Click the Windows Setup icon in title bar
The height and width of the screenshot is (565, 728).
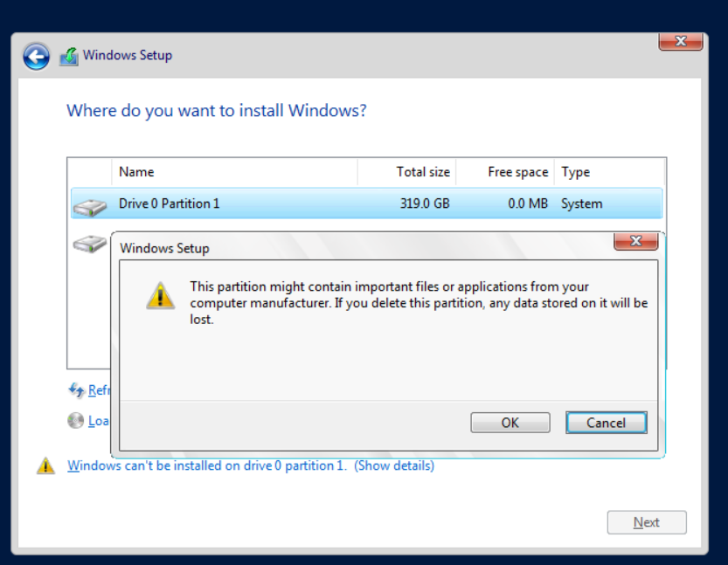[x=69, y=57]
